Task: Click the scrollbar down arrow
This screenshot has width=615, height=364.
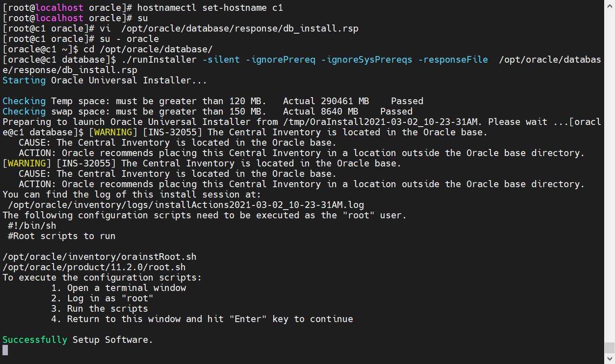Action: (610, 358)
